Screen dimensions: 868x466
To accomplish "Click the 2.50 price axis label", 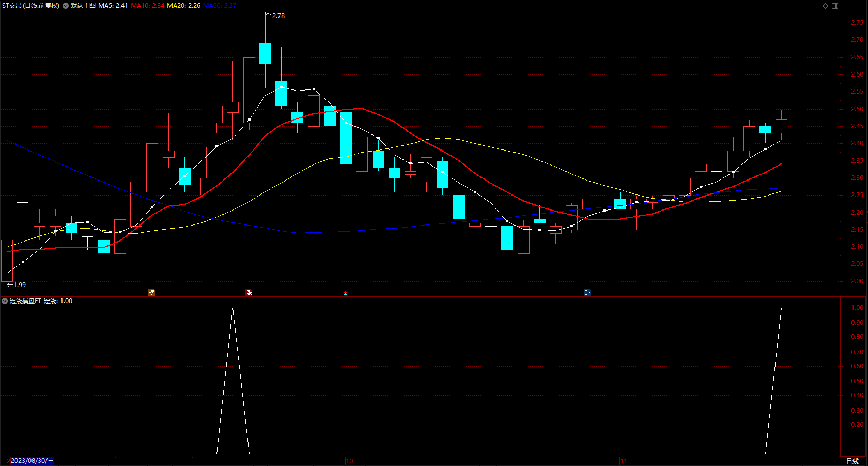I will 857,109.
